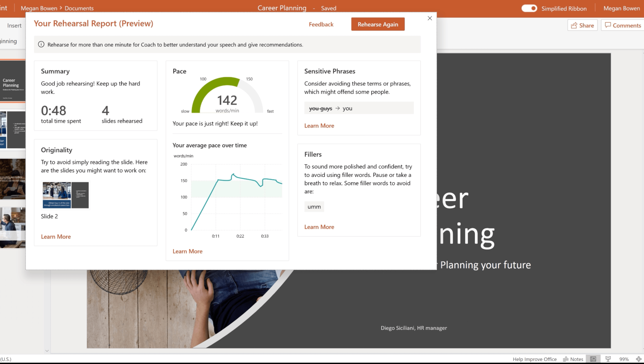Click Learn More under Originality section
Image resolution: width=644 pixels, height=364 pixels.
click(x=55, y=236)
